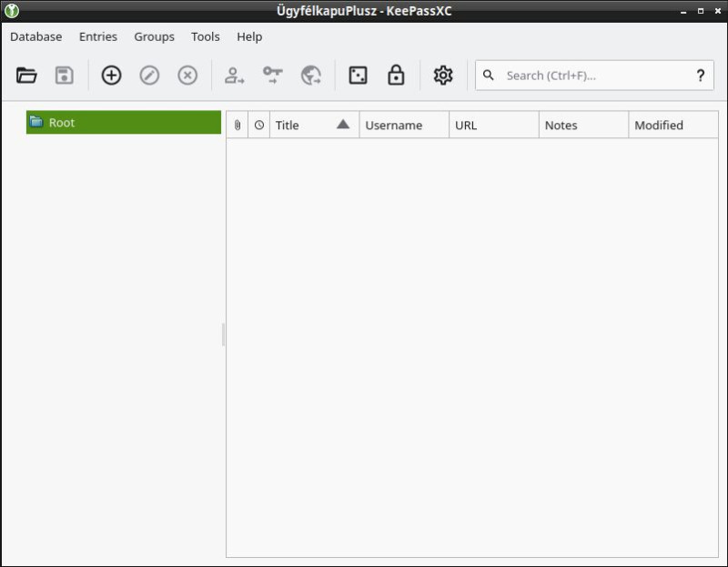
Task: Focus the Search (Ctrl+F) field
Action: [594, 76]
